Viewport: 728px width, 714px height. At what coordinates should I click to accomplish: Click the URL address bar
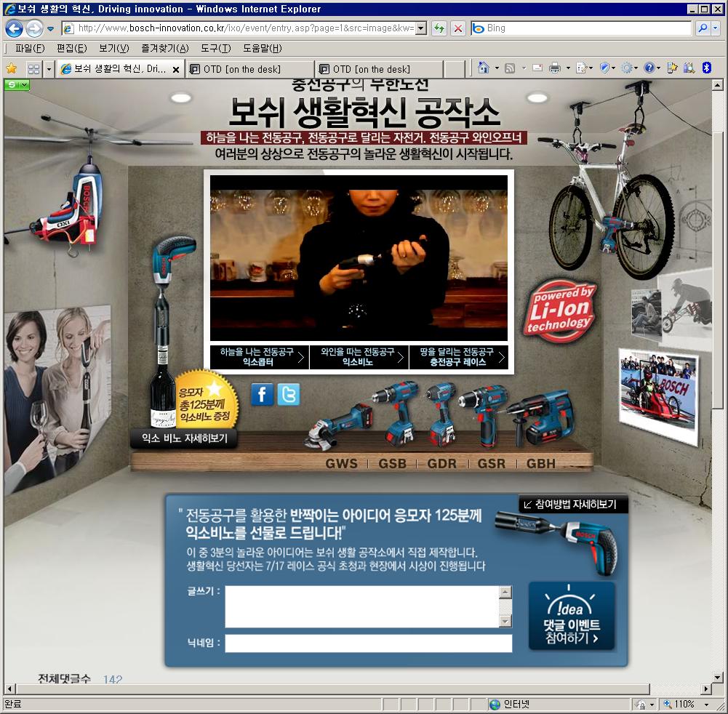(239, 28)
